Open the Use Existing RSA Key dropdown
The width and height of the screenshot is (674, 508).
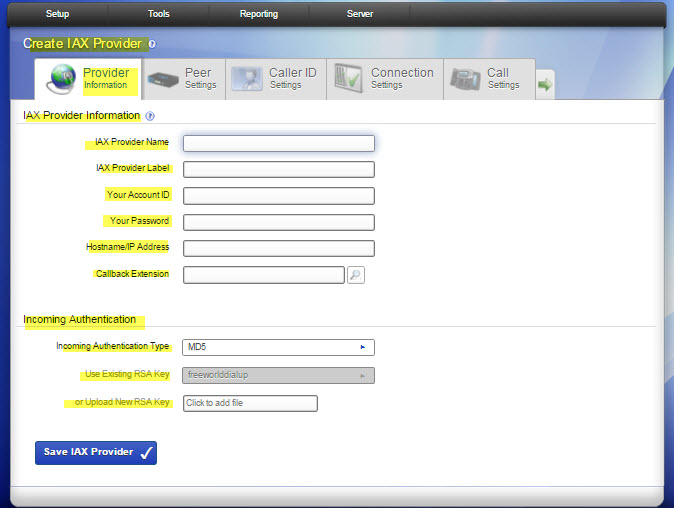(x=278, y=375)
